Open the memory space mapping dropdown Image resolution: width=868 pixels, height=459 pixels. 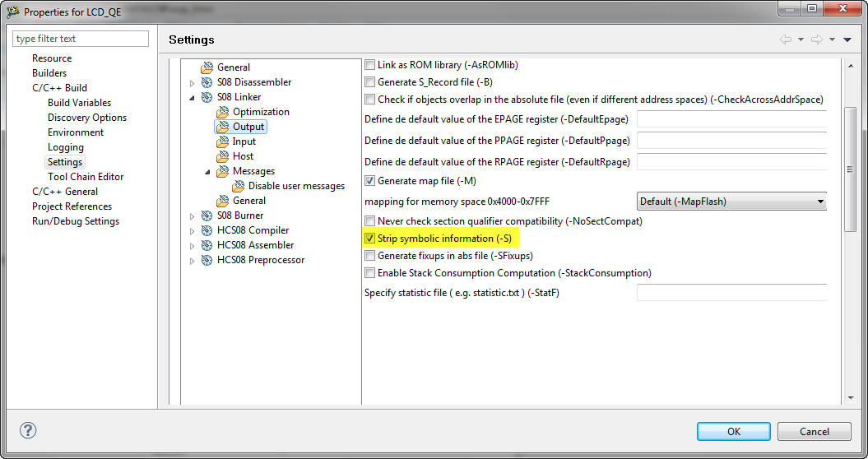tap(731, 202)
